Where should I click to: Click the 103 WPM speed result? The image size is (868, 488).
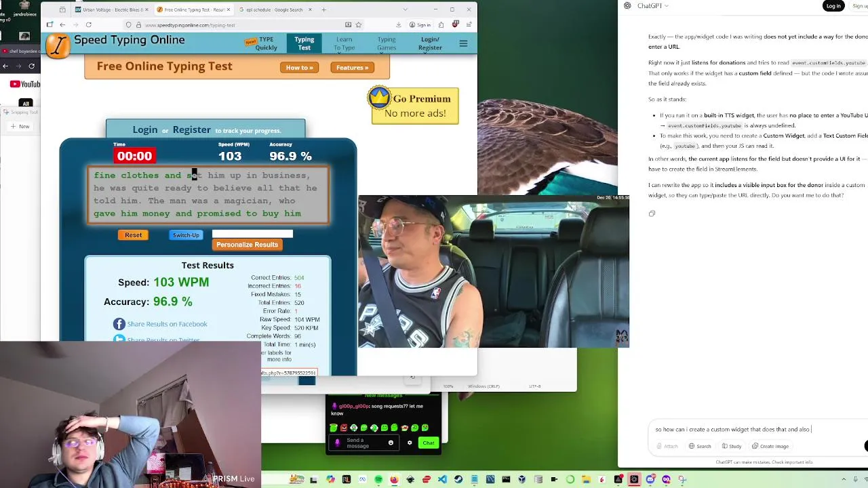click(x=181, y=283)
